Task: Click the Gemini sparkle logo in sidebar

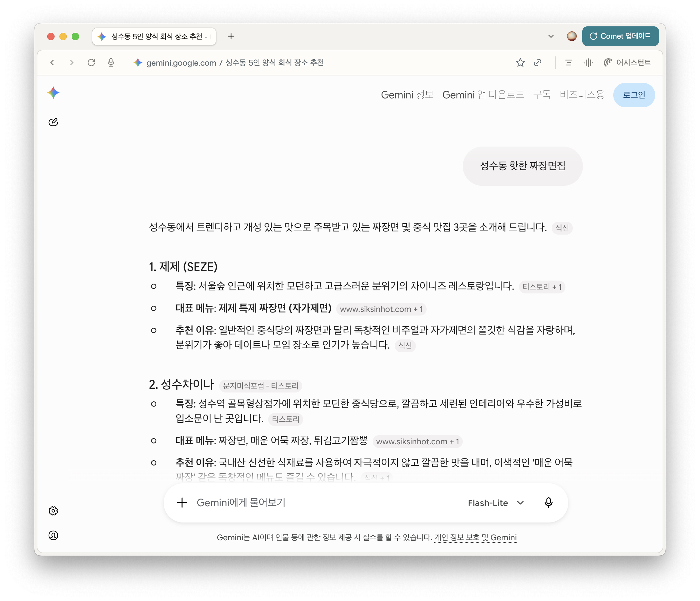Action: [x=53, y=93]
